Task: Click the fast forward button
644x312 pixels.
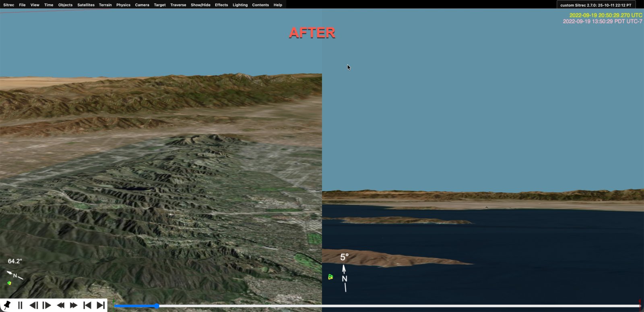Action: tap(74, 305)
